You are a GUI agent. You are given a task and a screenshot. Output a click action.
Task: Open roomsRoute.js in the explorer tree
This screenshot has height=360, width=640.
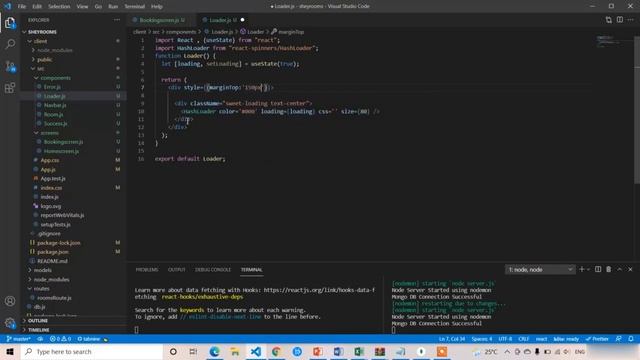tap(54, 298)
